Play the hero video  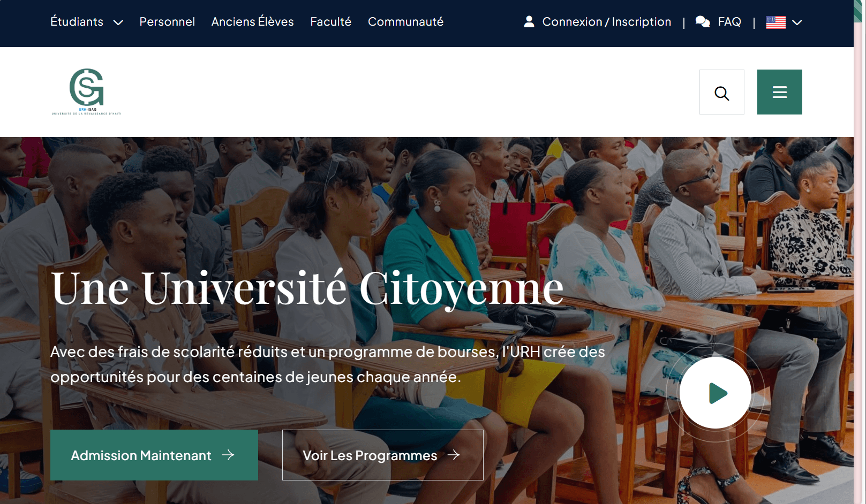coord(715,393)
